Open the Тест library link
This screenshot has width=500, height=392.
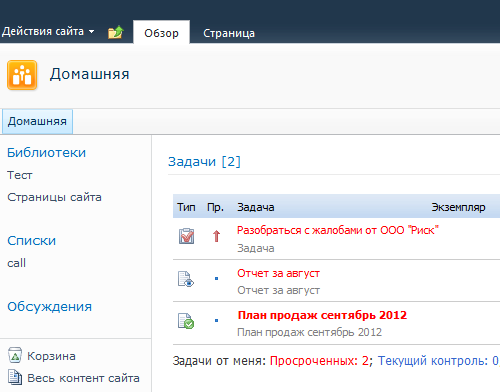pyautogui.click(x=20, y=175)
